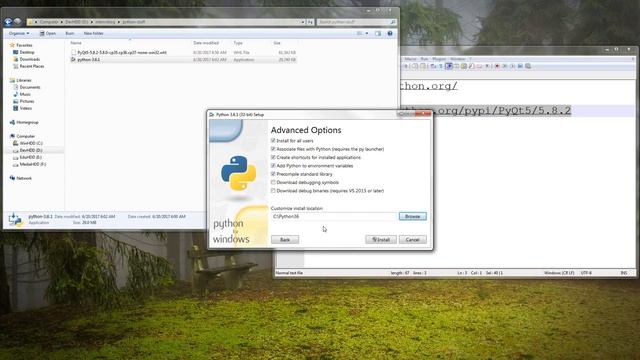The height and width of the screenshot is (360, 640).
Task: Click the pypi/PyQt5/5.8.2 line in Notepad++
Action: click(x=502, y=111)
